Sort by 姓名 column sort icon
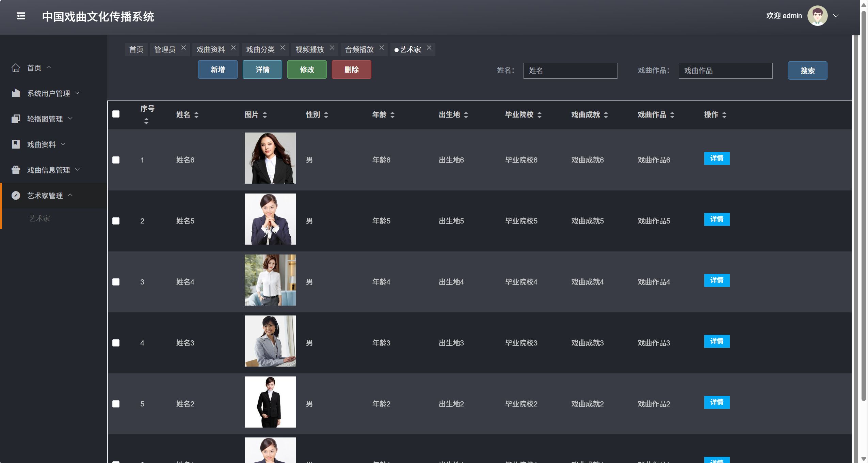 point(196,115)
